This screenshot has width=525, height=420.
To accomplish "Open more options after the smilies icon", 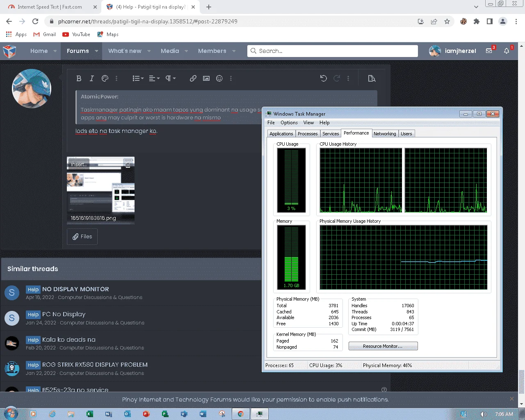I will point(231,78).
